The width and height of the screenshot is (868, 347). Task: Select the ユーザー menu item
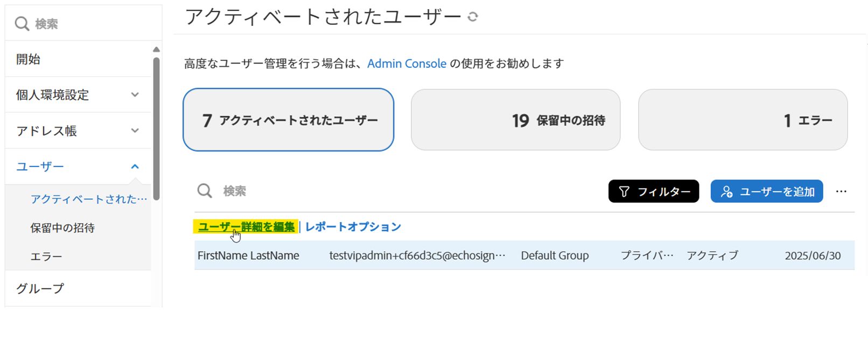(78, 166)
